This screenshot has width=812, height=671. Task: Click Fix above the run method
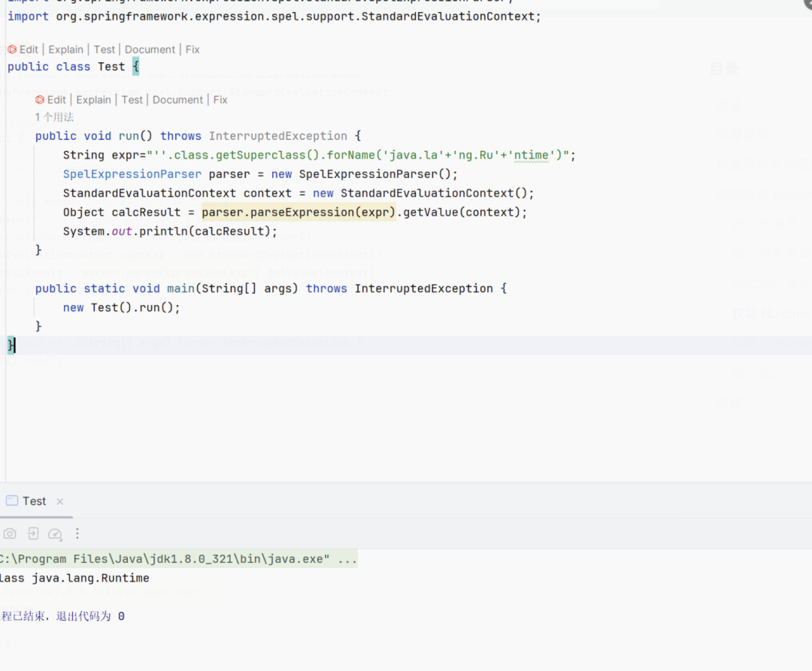(x=220, y=100)
